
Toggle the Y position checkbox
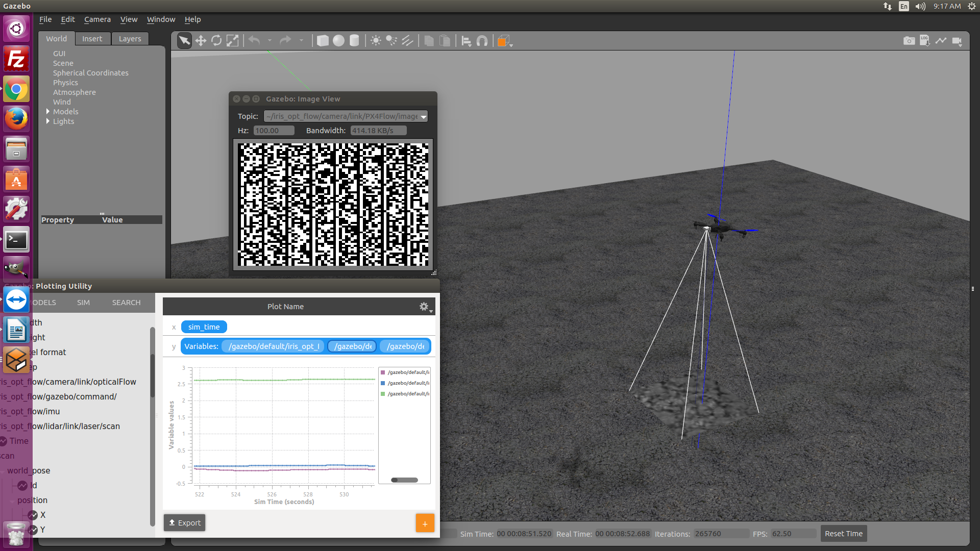pos(33,530)
